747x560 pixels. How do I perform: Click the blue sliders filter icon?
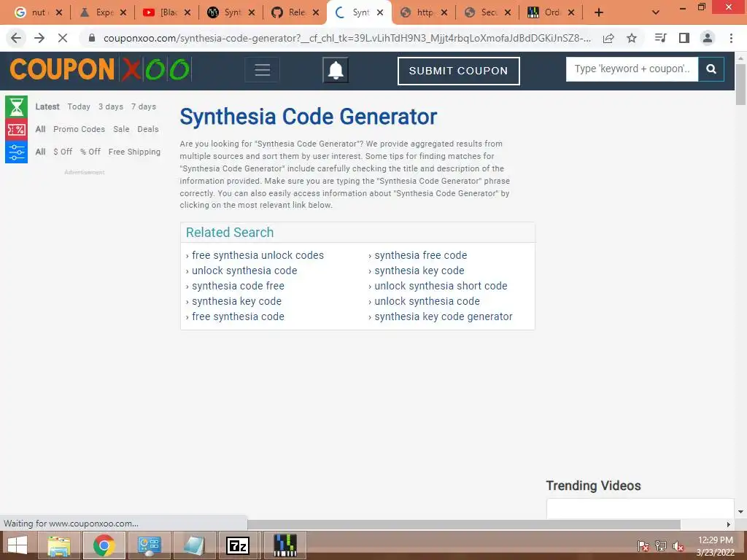click(16, 152)
